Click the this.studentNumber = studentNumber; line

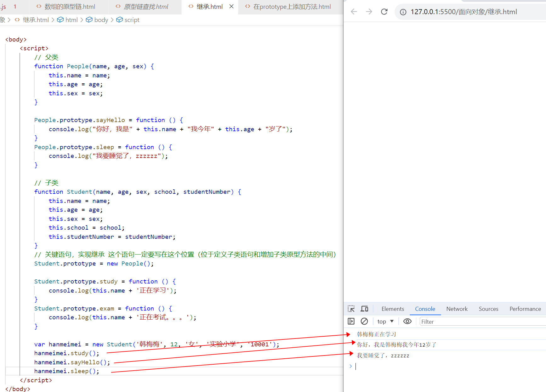pyautogui.click(x=112, y=237)
